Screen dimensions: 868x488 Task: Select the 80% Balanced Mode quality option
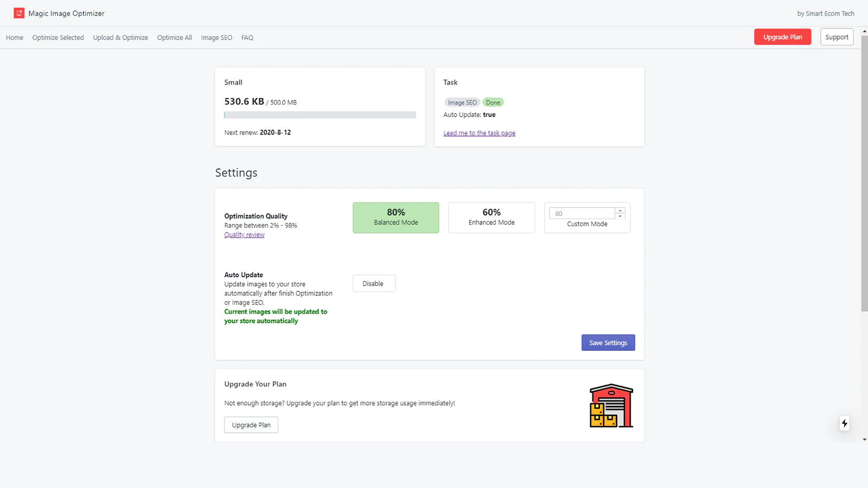coord(395,217)
